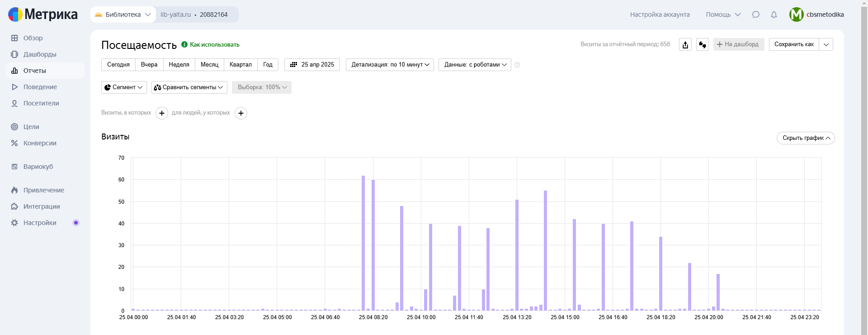Click the Сохранить как button
868x335 pixels.
[794, 44]
